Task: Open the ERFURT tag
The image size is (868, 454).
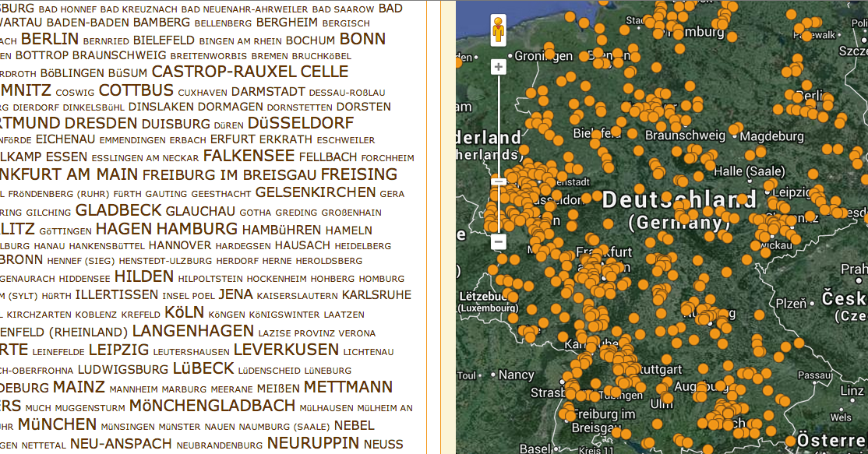Action: 233,139
